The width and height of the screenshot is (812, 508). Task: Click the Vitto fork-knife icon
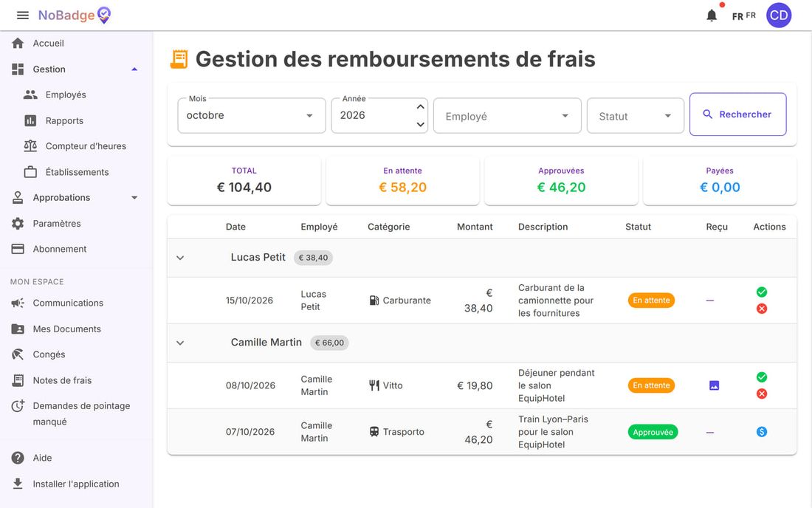point(374,385)
